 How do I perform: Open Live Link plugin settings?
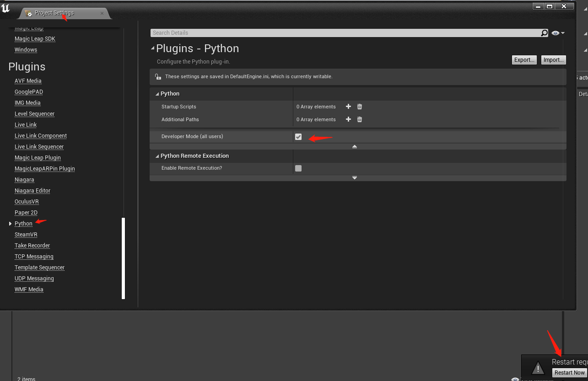coord(26,125)
